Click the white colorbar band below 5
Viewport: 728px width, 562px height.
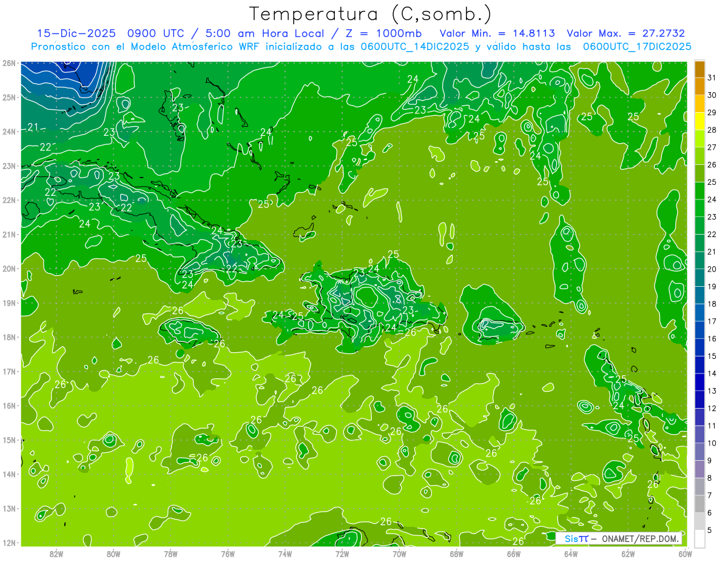(x=699, y=538)
